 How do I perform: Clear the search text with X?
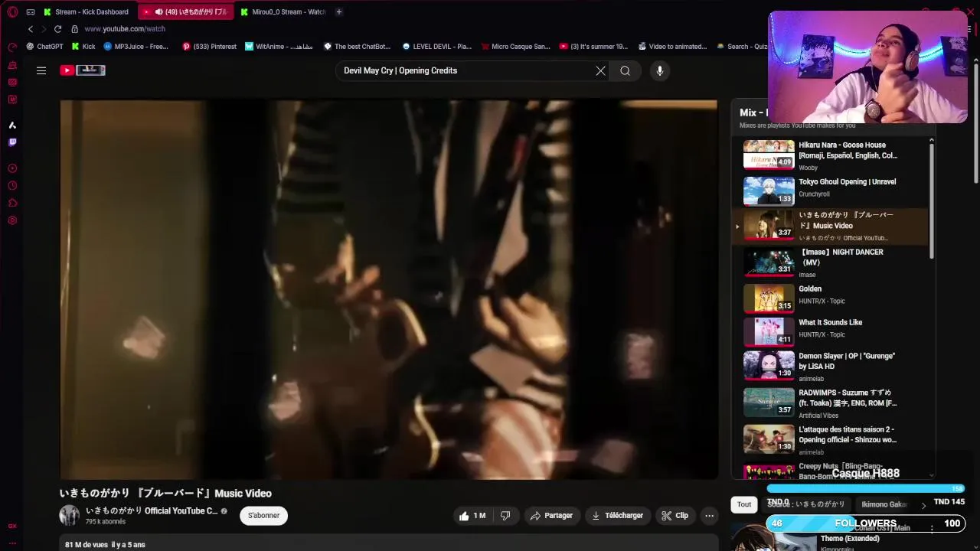(600, 70)
